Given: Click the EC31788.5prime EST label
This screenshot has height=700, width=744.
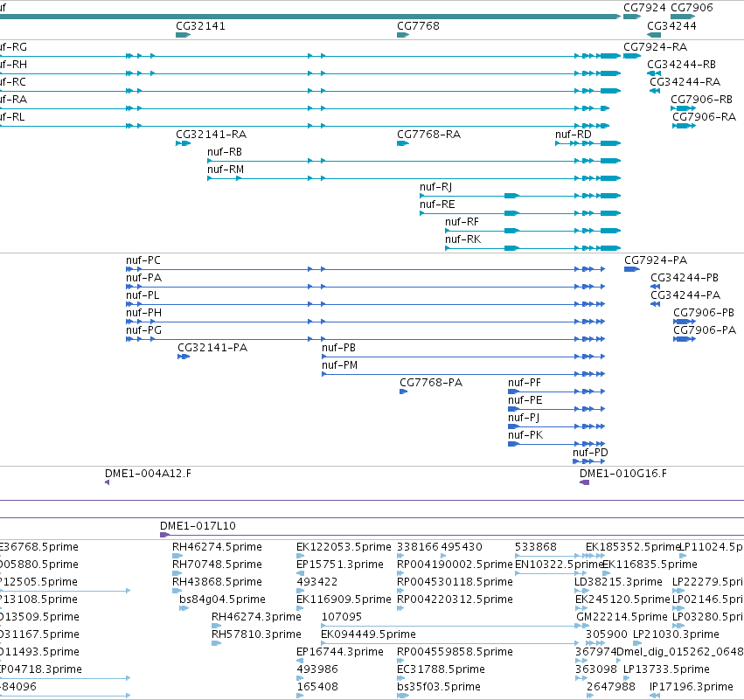Looking at the screenshot, I should tap(441, 669).
